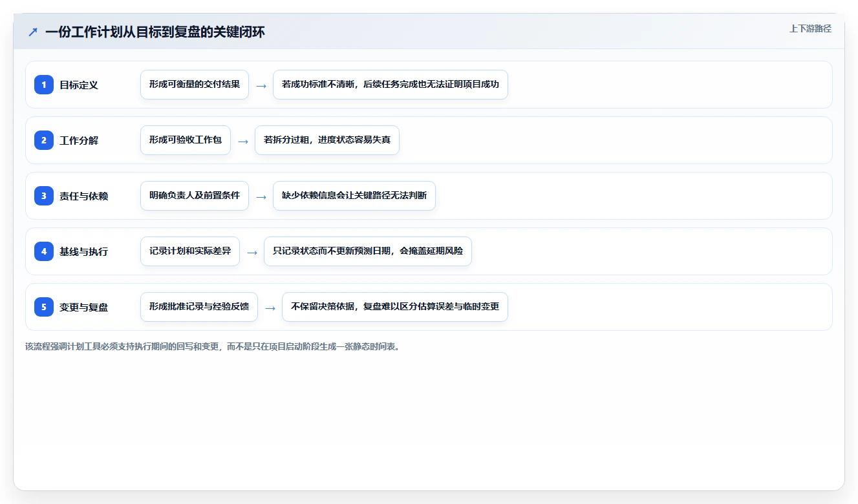The height and width of the screenshot is (504, 858).
Task: Click the arrow in the 责任与依赖 row
Action: click(261, 196)
